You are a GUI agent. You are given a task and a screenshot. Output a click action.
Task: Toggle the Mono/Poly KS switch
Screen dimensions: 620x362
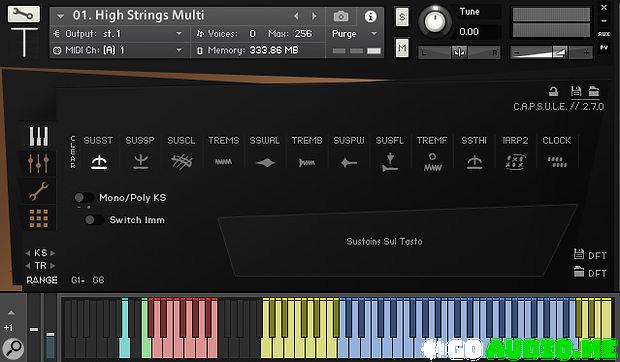pos(84,197)
